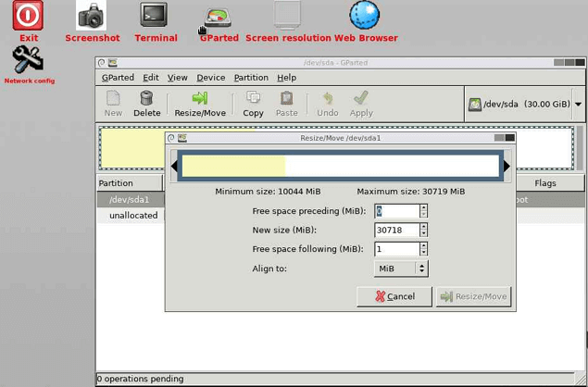Open the Partition menu

pos(250,78)
